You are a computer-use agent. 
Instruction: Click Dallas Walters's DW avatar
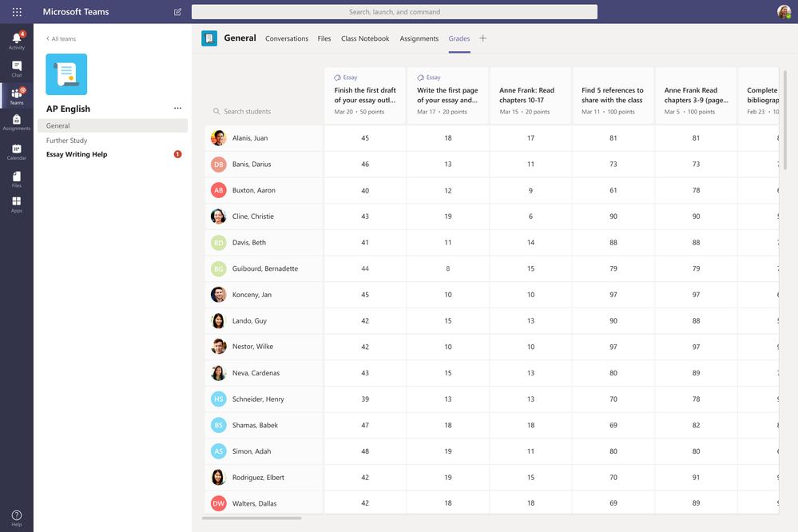coord(218,503)
